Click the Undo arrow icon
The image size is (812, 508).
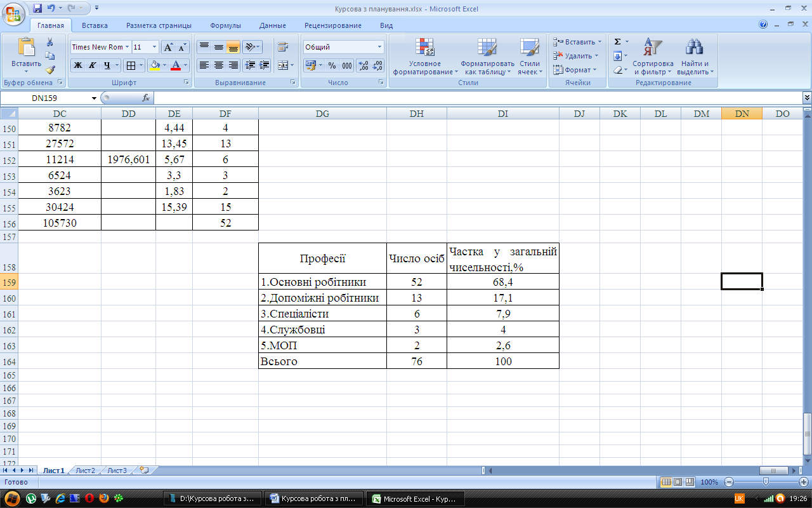point(51,9)
